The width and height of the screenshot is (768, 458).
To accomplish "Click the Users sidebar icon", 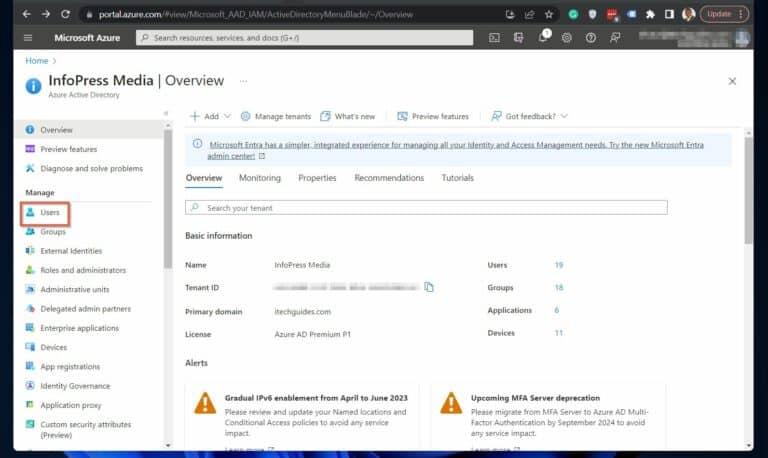I will (x=30, y=212).
